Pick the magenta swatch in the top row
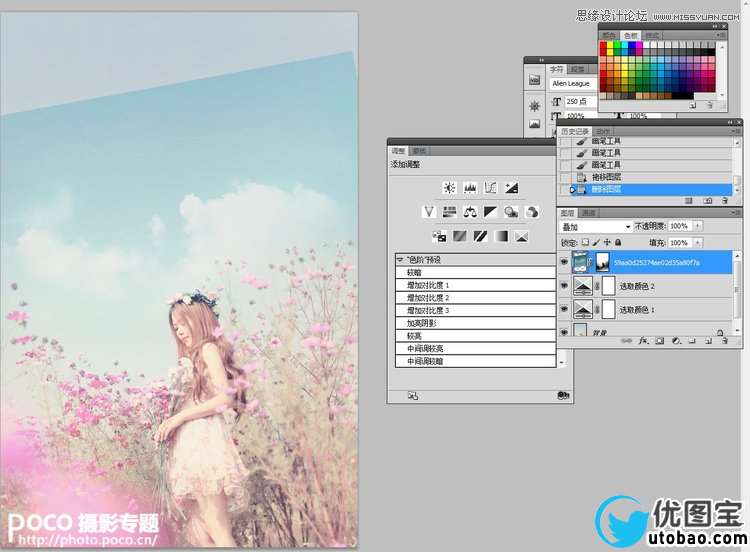The height and width of the screenshot is (552, 750). point(639,45)
